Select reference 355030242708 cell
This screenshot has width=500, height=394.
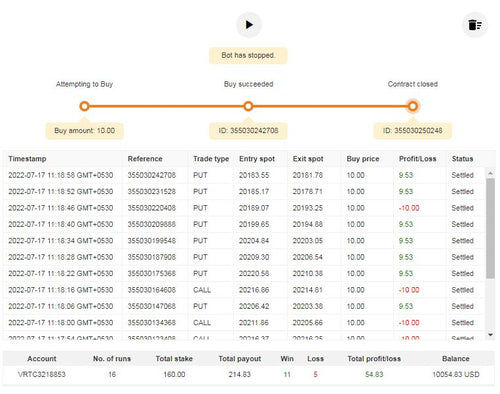click(x=152, y=175)
